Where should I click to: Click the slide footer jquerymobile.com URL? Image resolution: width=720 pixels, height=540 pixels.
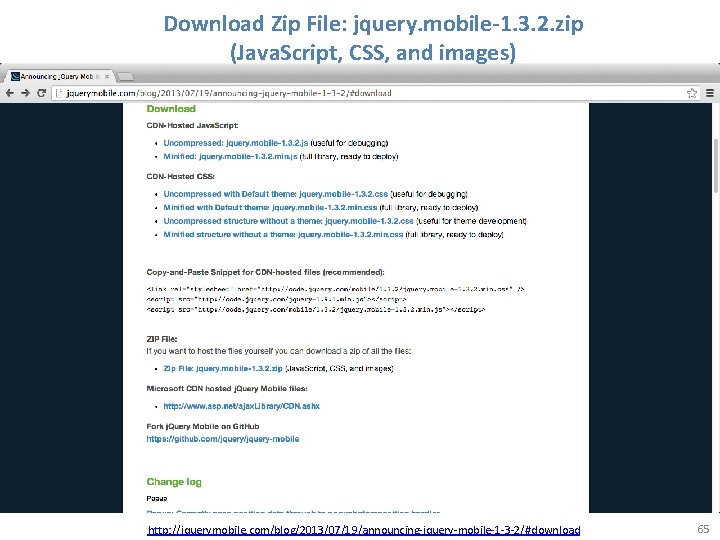(364, 530)
